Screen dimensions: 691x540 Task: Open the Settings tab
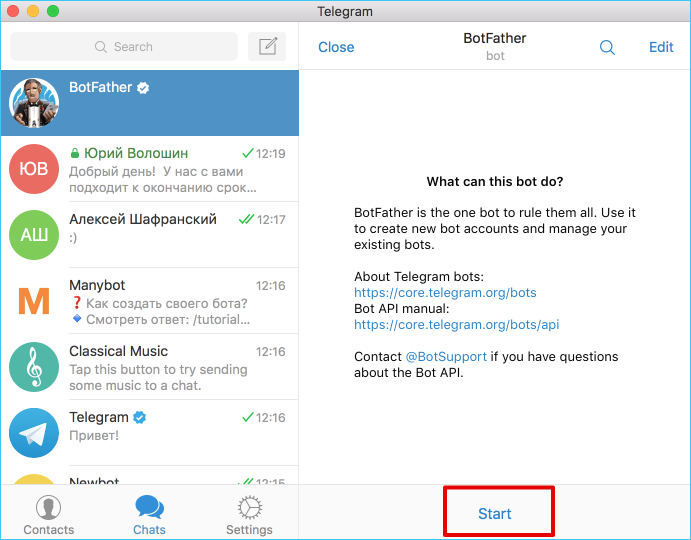[x=249, y=514]
